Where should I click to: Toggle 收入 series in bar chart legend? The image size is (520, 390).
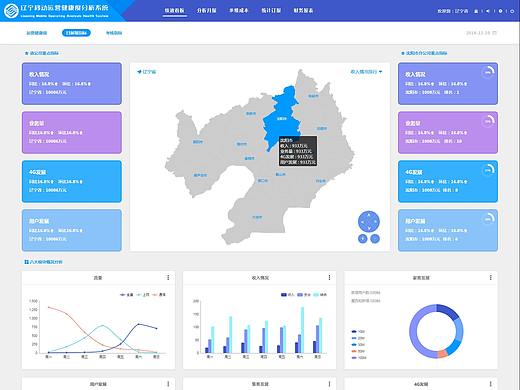[288, 295]
